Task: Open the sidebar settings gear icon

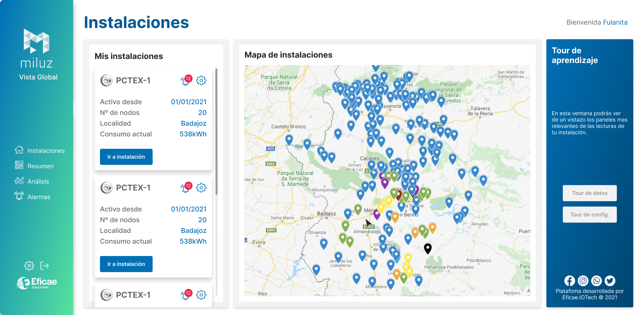Action: point(29,266)
